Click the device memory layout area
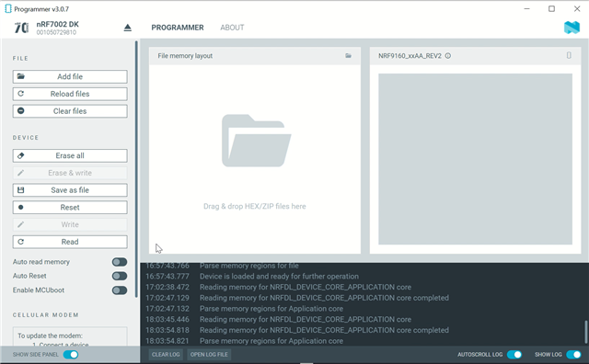The image size is (589, 364). point(475,159)
